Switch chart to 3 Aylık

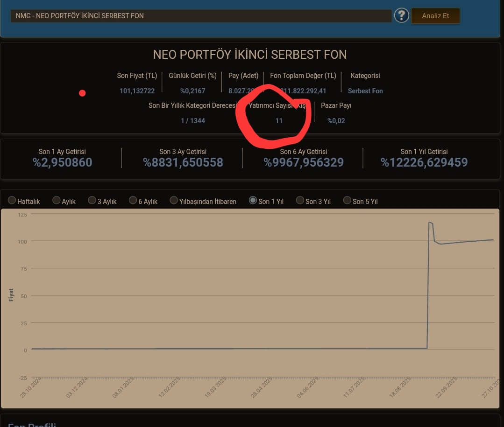click(92, 200)
